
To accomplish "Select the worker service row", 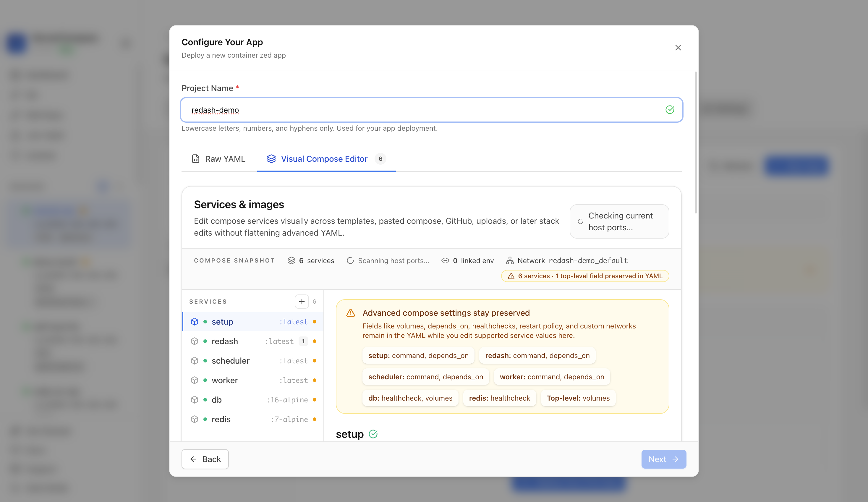I will pos(253,380).
